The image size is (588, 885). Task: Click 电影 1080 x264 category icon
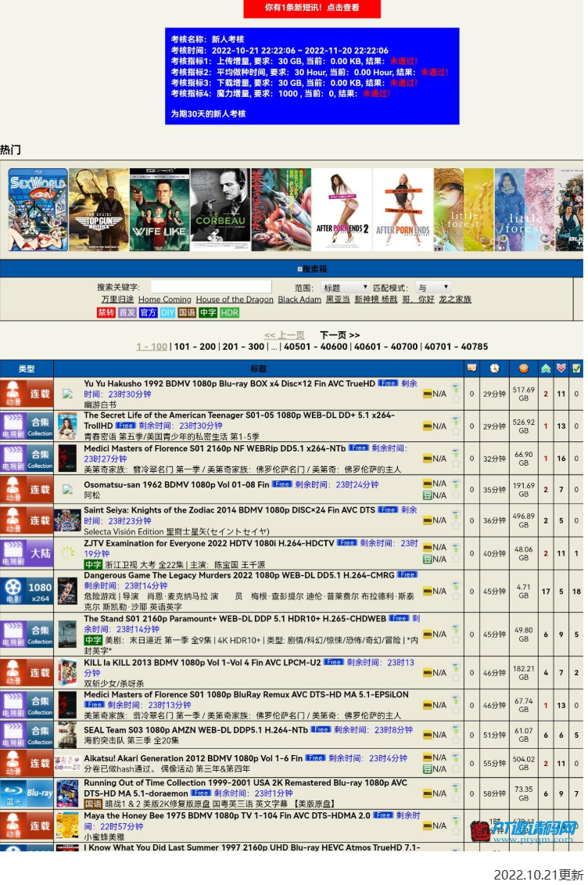[x=27, y=591]
